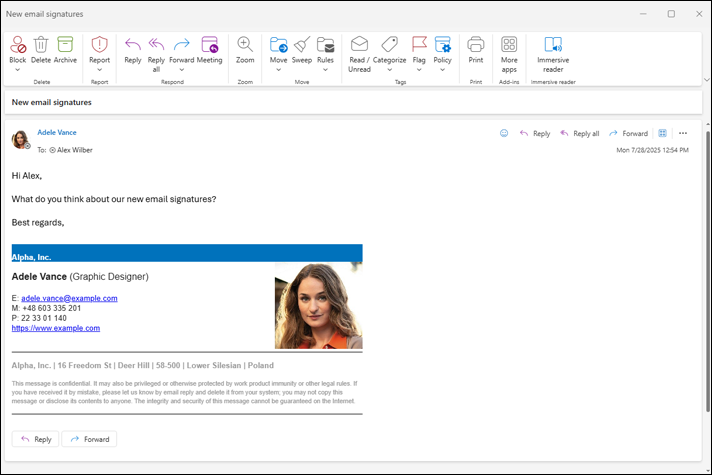Open the Zoom magnifier tool
The height and width of the screenshot is (475, 712).
[245, 45]
